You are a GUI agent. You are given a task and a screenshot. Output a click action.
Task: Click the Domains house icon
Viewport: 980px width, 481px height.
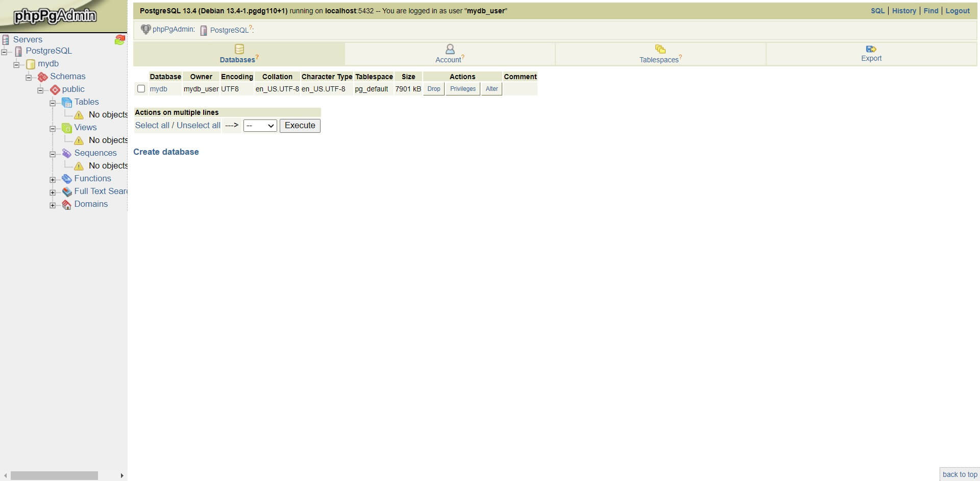click(67, 205)
